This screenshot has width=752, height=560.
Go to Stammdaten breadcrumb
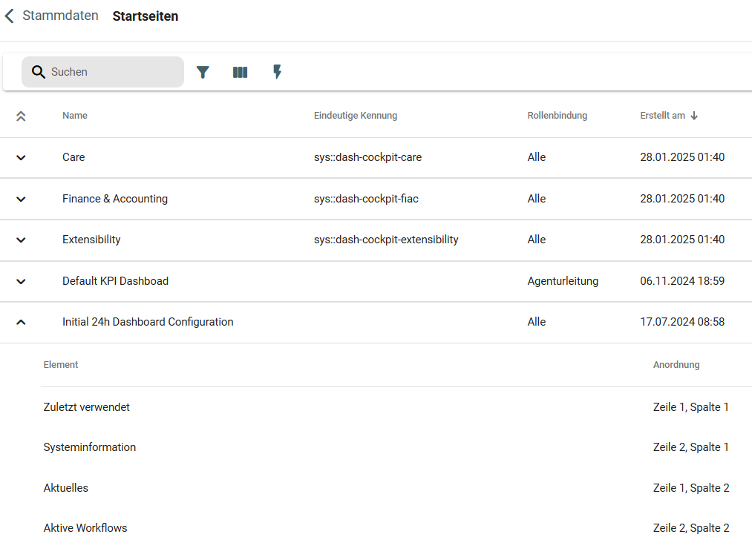click(60, 16)
